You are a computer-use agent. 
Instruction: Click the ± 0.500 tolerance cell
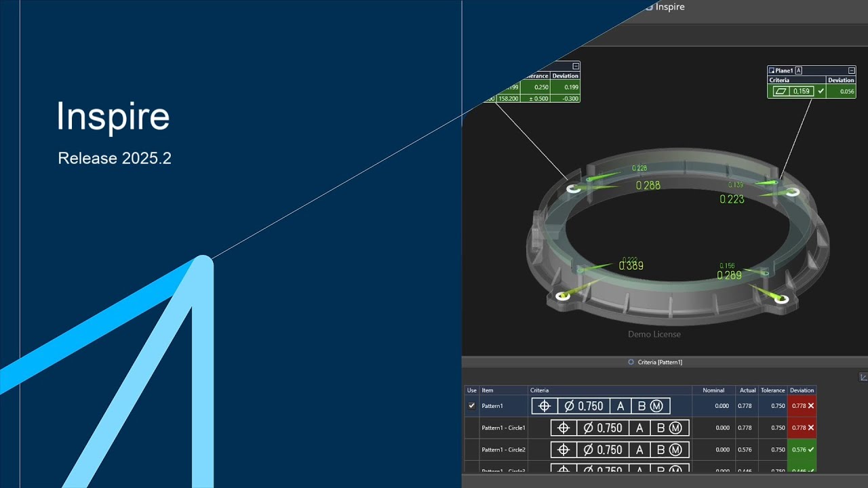point(534,98)
